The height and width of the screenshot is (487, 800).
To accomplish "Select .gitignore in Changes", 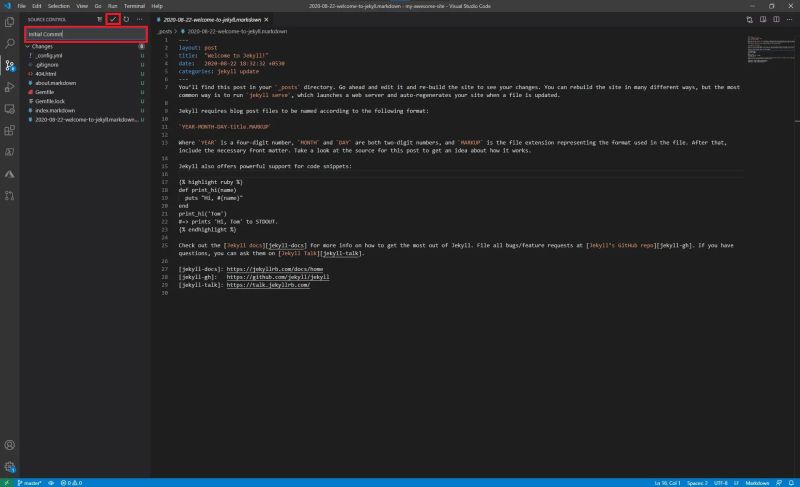I will [x=86, y=65].
